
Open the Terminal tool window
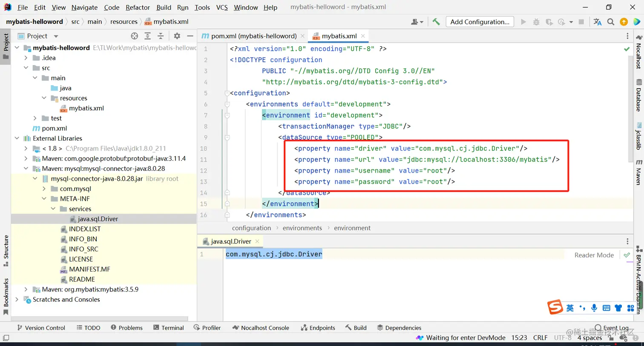click(x=168, y=328)
